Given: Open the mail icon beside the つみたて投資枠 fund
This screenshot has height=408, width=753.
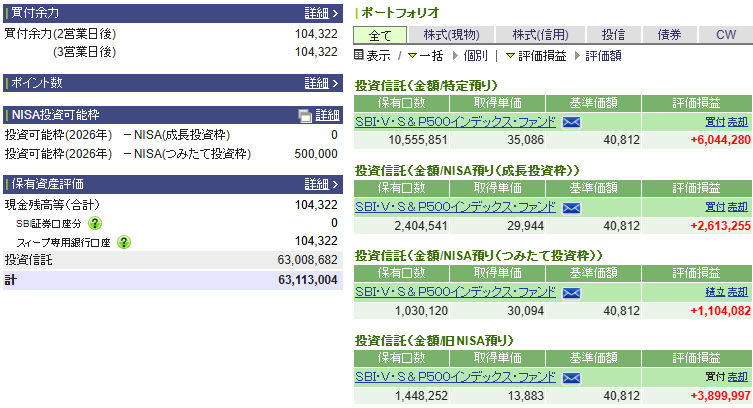Looking at the screenshot, I should 571,293.
